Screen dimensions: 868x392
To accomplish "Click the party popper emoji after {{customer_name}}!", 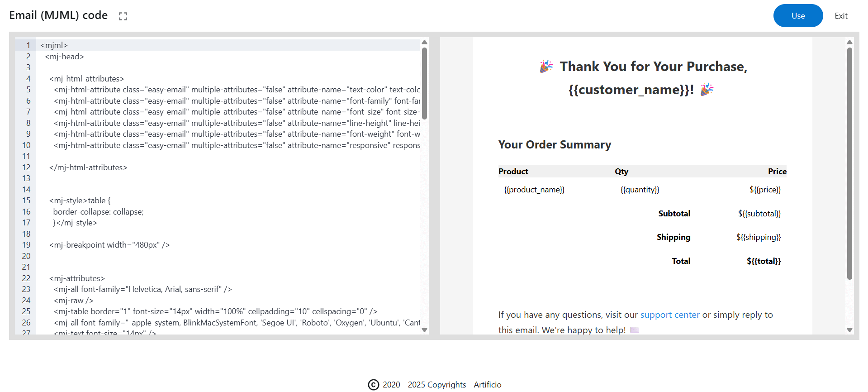I will pyautogui.click(x=707, y=90).
